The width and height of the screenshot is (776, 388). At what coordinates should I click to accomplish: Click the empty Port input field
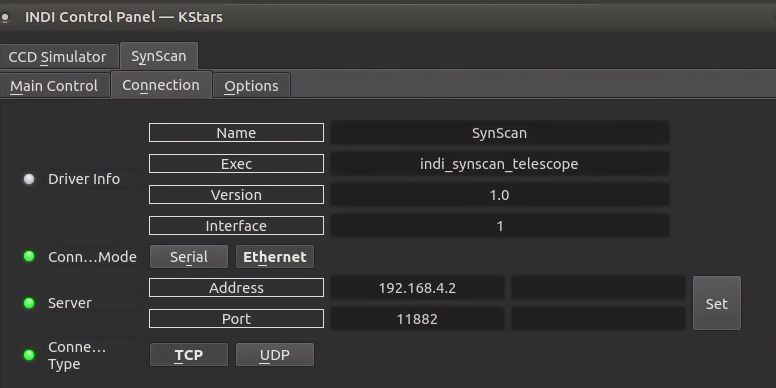(598, 319)
